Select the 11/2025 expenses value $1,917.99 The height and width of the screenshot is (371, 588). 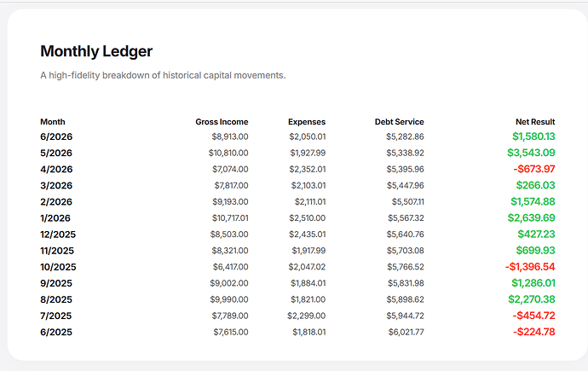tap(308, 251)
